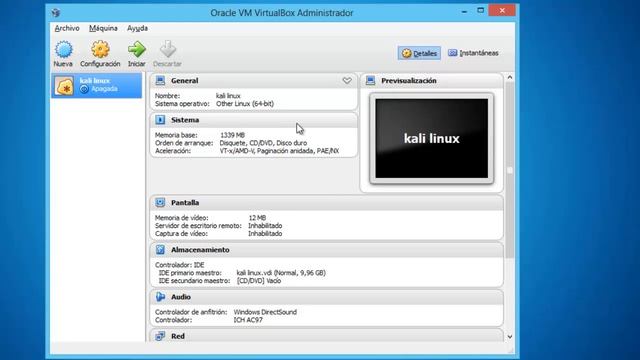This screenshot has width=640, height=360.
Task: Click the Red section network icon
Action: pos(160,336)
